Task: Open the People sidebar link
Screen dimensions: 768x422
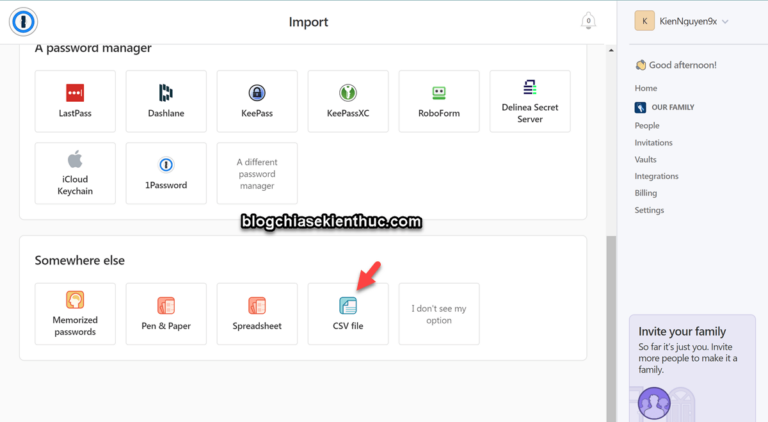Action: point(647,125)
